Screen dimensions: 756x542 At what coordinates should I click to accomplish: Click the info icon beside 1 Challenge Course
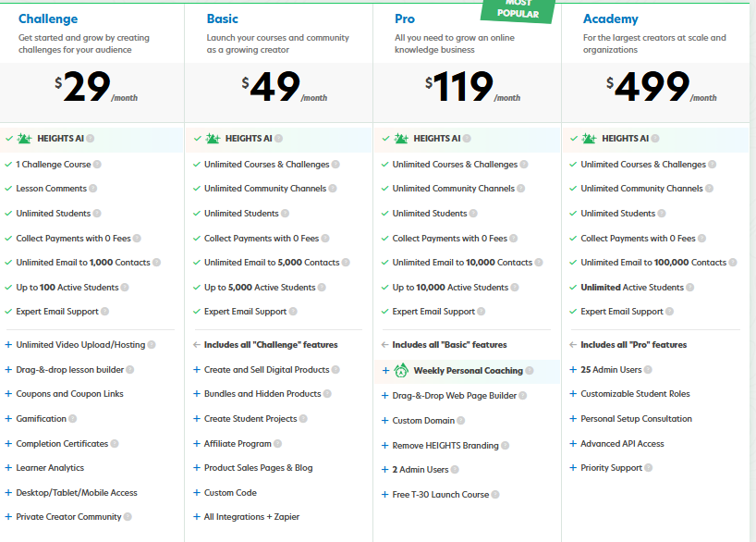tap(97, 165)
